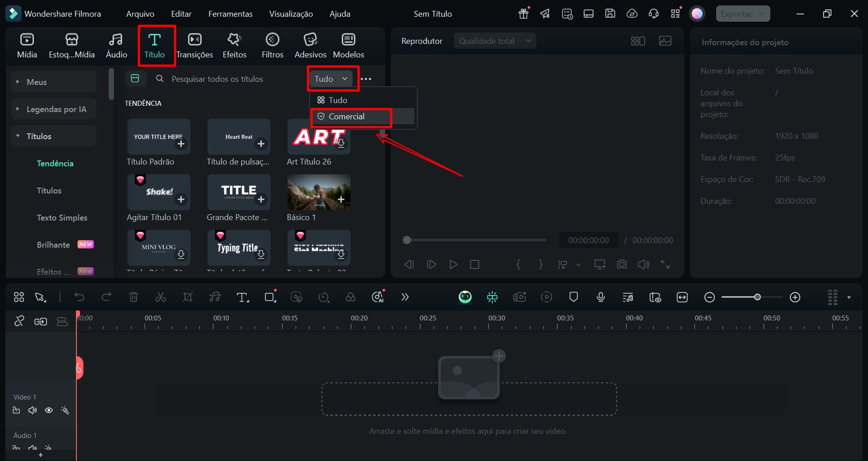Screen dimensions: 868x461
Task: Open the Qualidade total dropdown
Action: click(x=495, y=41)
